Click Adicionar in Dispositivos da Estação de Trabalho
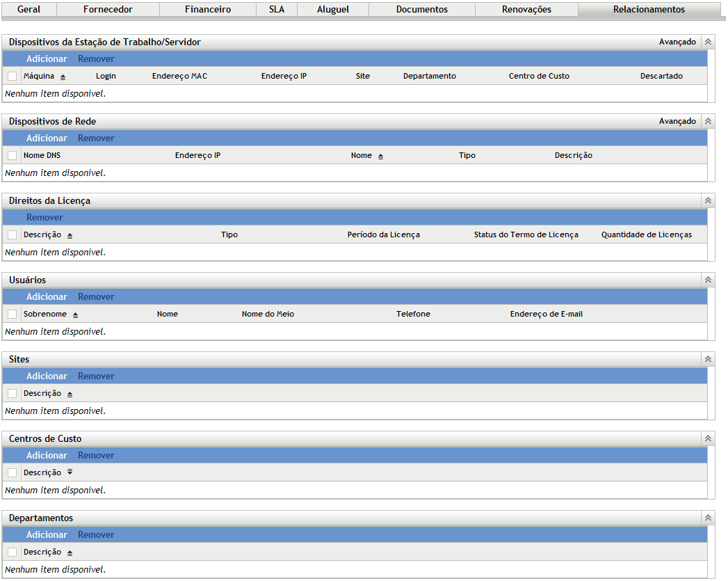Screen dimensions: 728x581 point(47,59)
